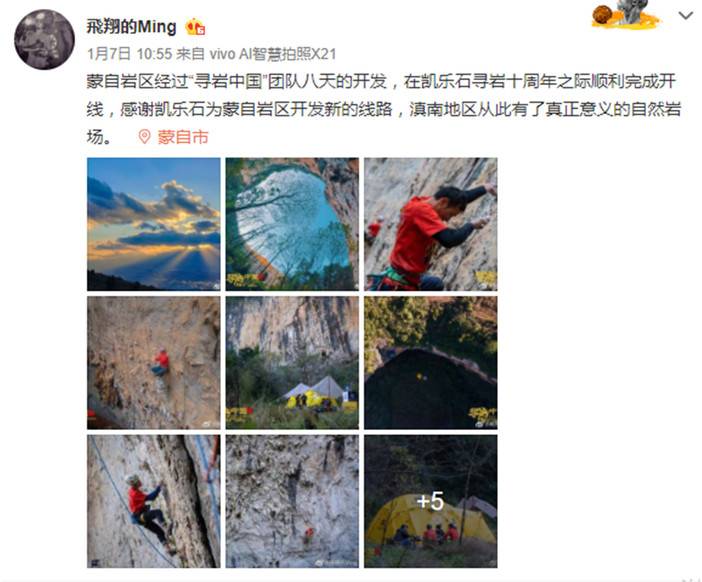This screenshot has height=582, width=702.
Task: Open the distant climber on cliff thumbnail
Action: 154,363
